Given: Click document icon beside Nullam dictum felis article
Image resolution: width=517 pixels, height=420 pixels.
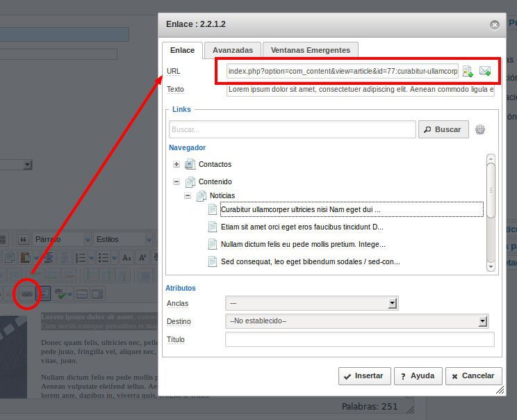Looking at the screenshot, I should coord(213,244).
